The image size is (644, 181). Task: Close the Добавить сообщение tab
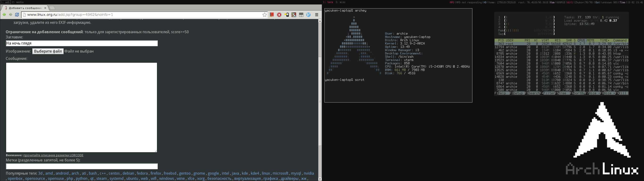tap(45, 8)
